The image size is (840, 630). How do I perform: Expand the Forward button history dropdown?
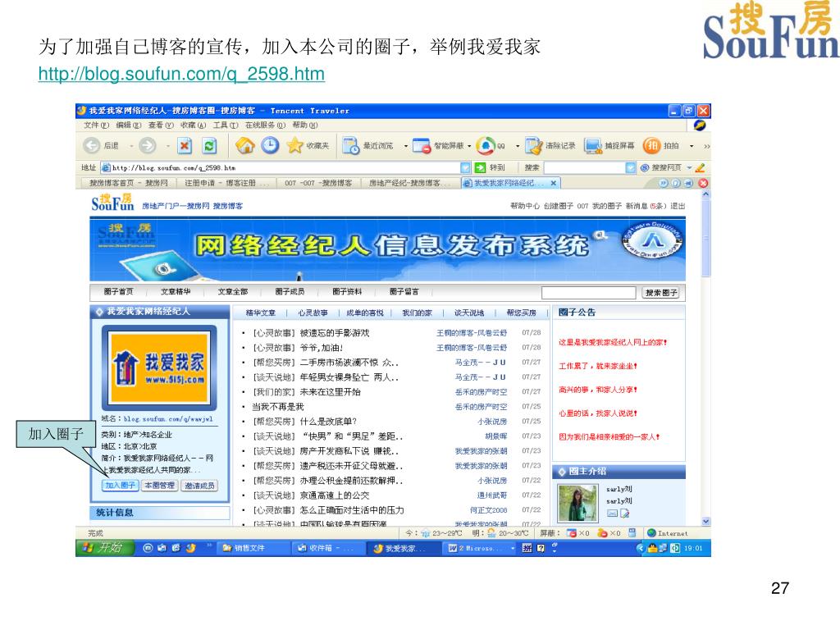click(167, 146)
